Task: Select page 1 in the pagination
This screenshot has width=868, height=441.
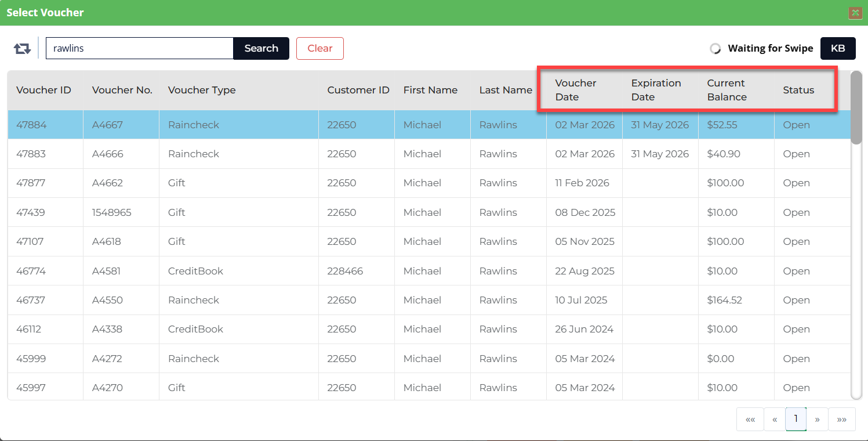Action: [x=796, y=419]
